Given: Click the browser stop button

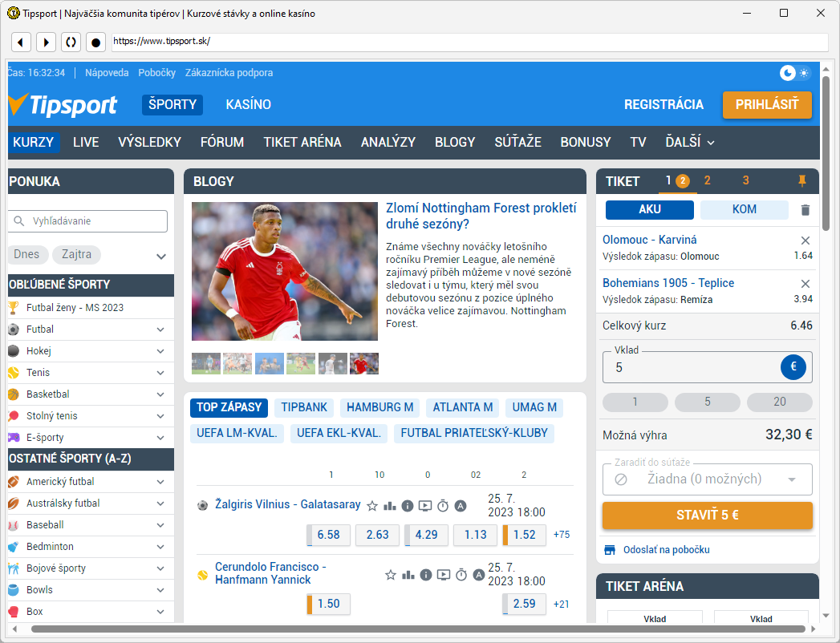Looking at the screenshot, I should pyautogui.click(x=96, y=42).
